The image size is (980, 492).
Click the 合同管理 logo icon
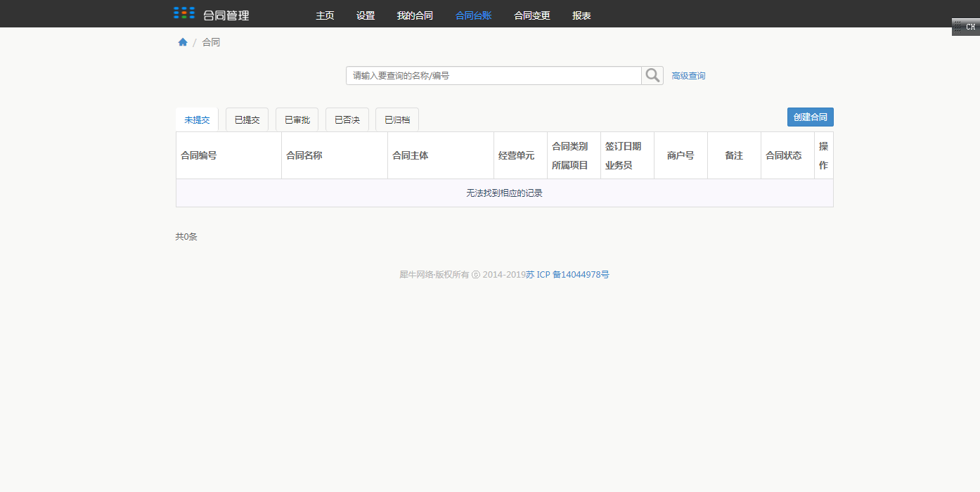click(x=184, y=13)
